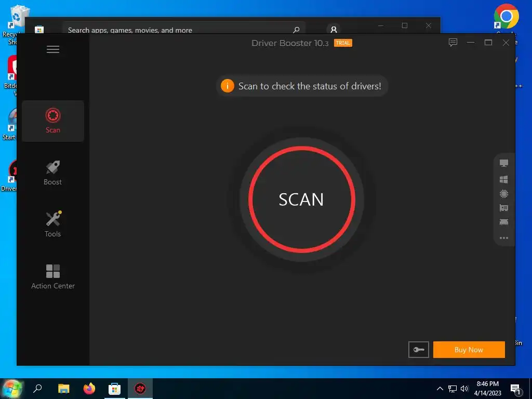Switch to Microsoft Store in taskbar
This screenshot has height=399, width=532.
pyautogui.click(x=115, y=389)
